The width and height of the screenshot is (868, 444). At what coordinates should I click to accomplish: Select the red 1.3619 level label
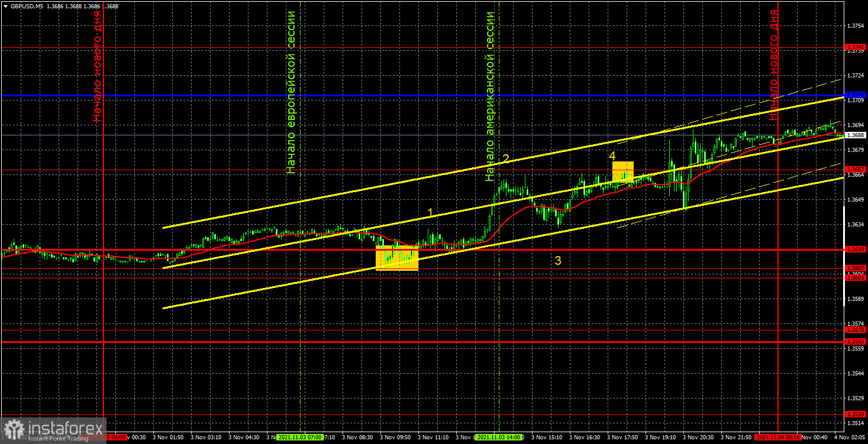(x=855, y=249)
